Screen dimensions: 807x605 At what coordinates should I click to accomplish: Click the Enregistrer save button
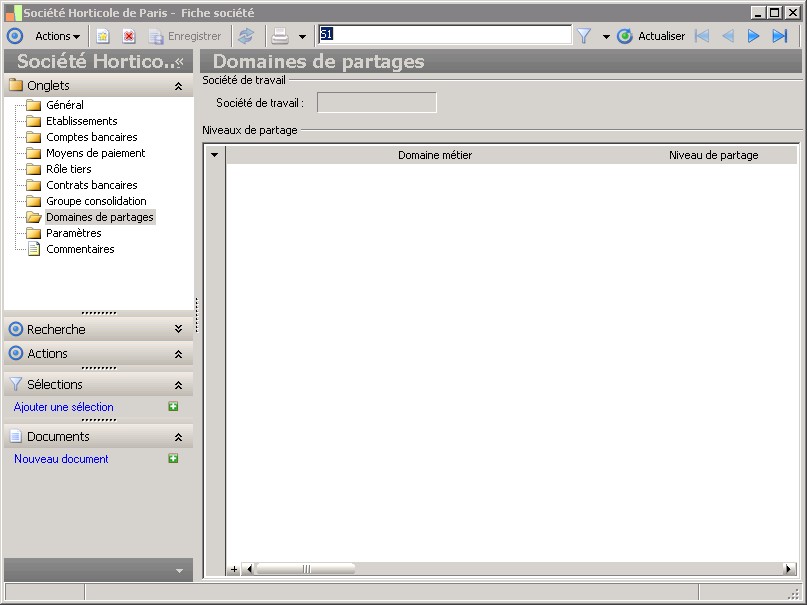click(185, 36)
